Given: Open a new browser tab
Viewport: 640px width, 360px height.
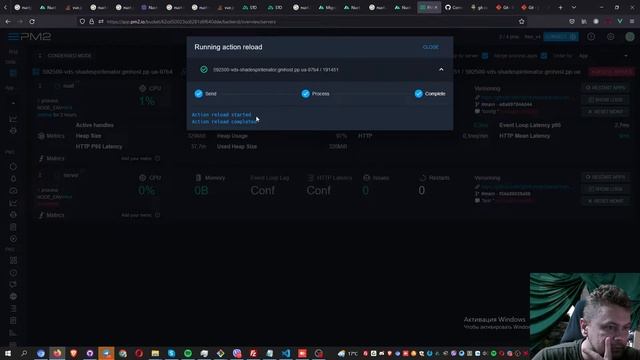Looking at the screenshot, I should tap(560, 7).
